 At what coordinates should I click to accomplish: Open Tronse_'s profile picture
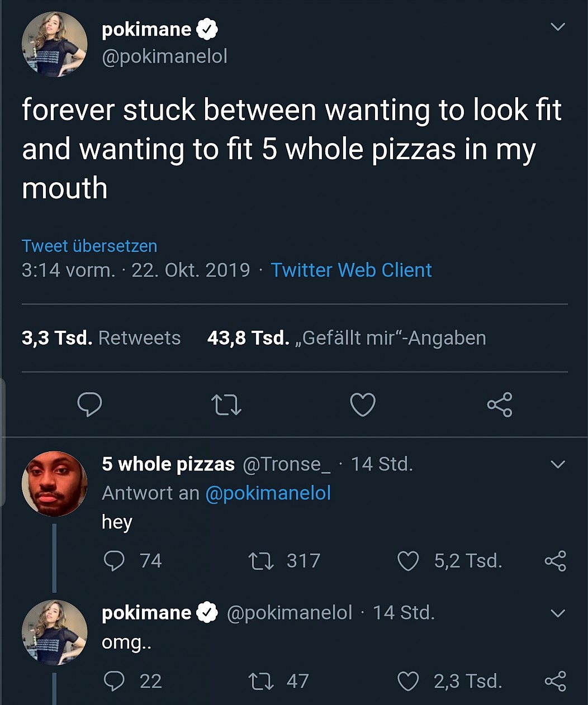tap(54, 484)
